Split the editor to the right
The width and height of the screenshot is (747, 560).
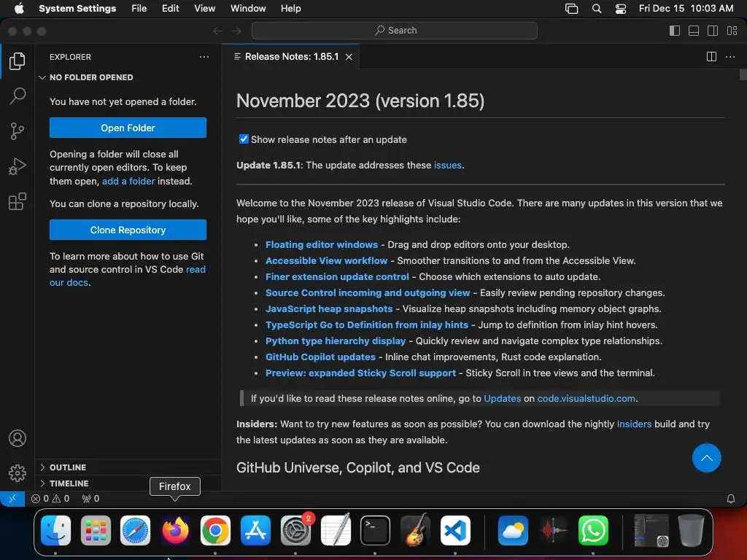(x=711, y=57)
